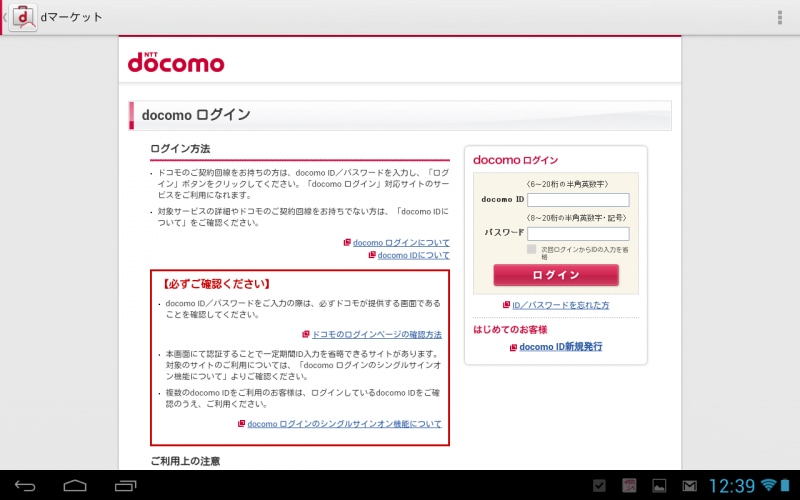Open the docomo ID新規発行 link
Screen dimensions: 800x500
(560, 347)
